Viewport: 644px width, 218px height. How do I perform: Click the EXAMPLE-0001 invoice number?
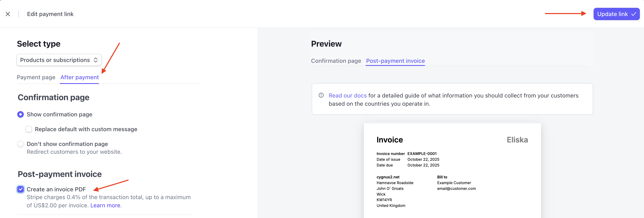pyautogui.click(x=422, y=154)
